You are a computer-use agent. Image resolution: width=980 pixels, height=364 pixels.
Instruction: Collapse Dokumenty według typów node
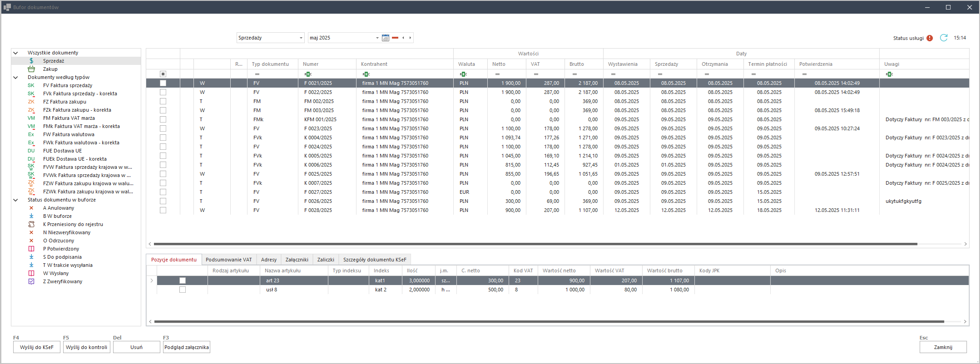tap(15, 77)
